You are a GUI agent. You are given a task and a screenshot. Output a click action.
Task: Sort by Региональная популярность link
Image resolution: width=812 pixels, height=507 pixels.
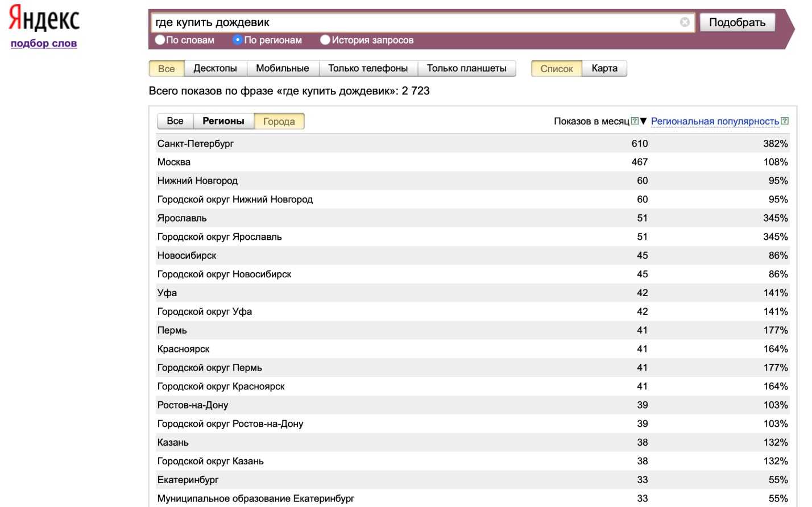tap(715, 121)
